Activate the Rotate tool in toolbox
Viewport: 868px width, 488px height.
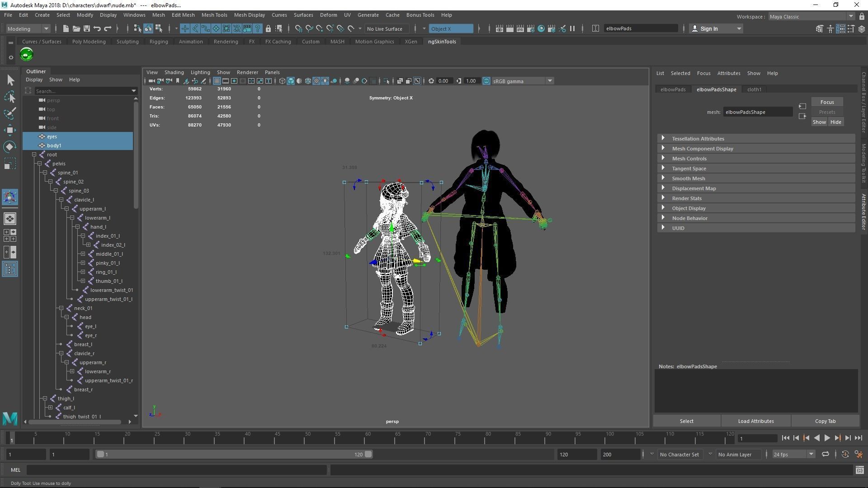click(10, 147)
